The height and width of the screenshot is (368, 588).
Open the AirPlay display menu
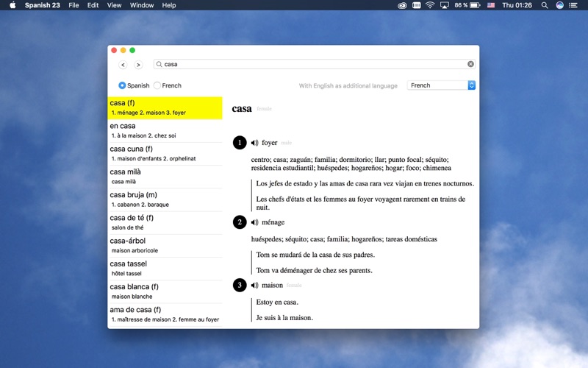pyautogui.click(x=445, y=5)
